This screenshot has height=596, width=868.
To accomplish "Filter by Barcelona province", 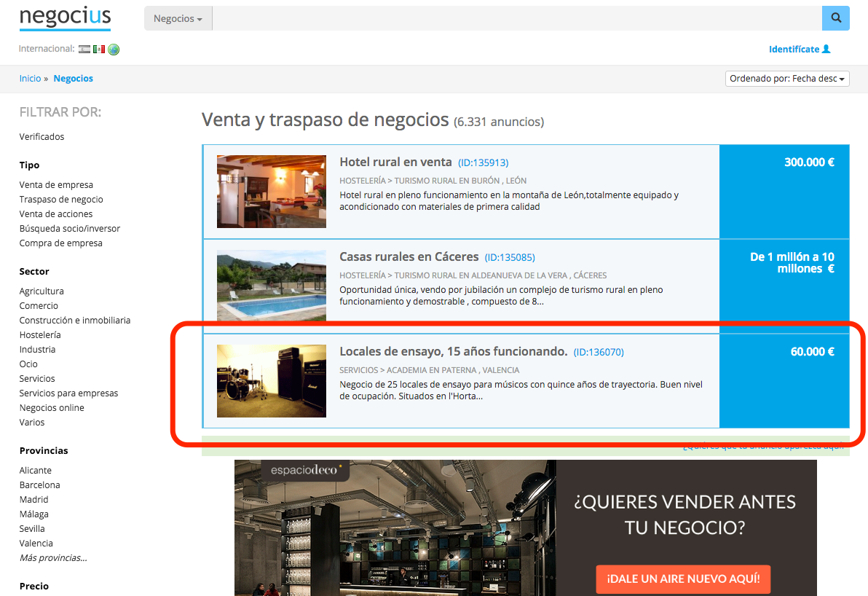I will point(40,485).
